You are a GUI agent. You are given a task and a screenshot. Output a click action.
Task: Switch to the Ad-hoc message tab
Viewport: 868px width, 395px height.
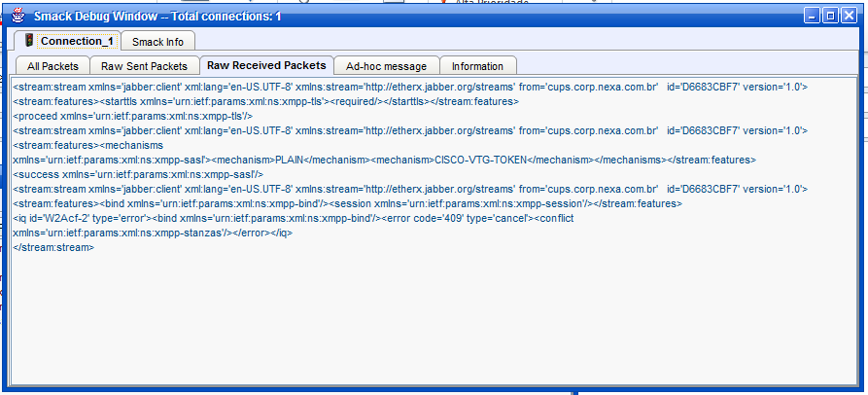[x=387, y=66]
